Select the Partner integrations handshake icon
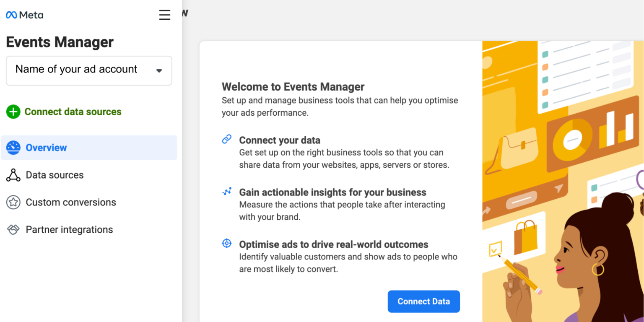Viewport: 644px width, 322px height. coord(13,229)
